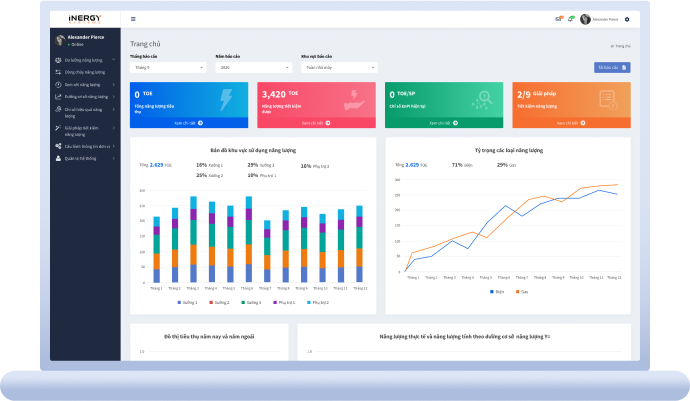Image resolution: width=690 pixels, height=401 pixels.
Task: Click the 'Cấu hình thông tin đơn vị' icon
Action: point(58,146)
